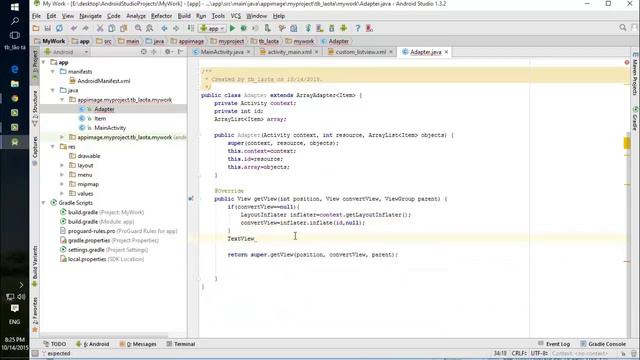The height and width of the screenshot is (360, 640).
Task: Click the Navigate Back arrow icon
Action: [x=164, y=28]
